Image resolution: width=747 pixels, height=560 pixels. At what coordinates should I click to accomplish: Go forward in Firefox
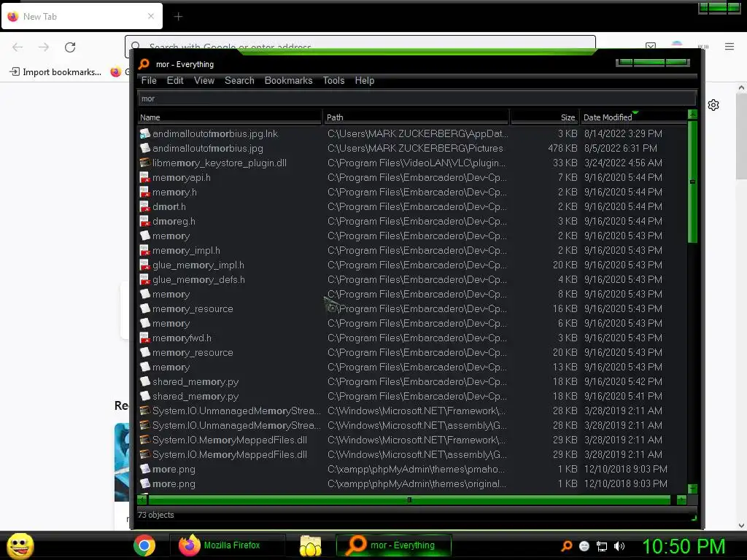coord(44,47)
